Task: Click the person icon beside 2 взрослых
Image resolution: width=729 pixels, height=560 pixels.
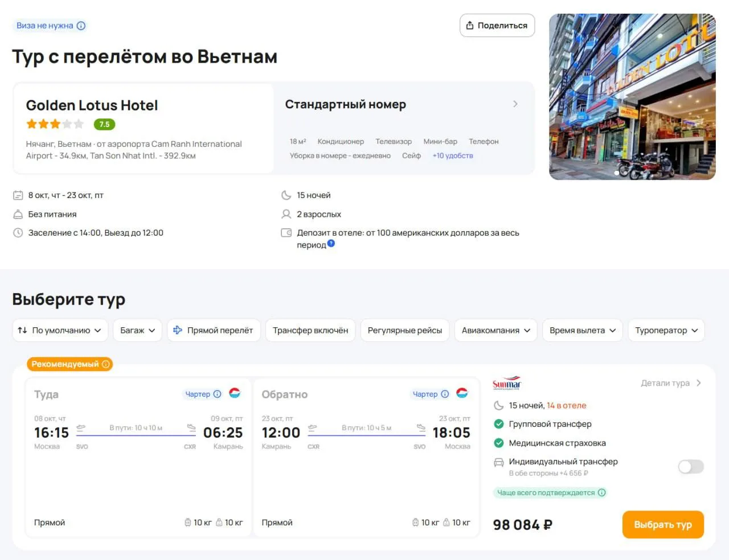Action: [x=286, y=214]
